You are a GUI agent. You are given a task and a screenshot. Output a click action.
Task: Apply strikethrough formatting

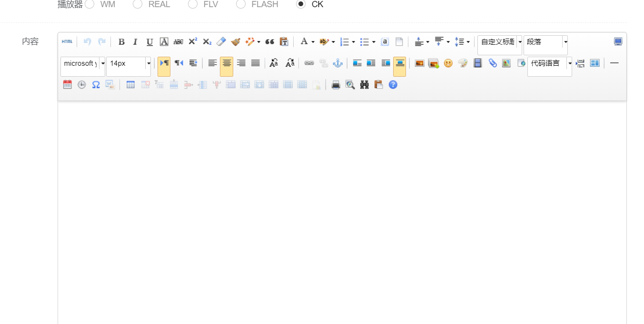(x=178, y=42)
